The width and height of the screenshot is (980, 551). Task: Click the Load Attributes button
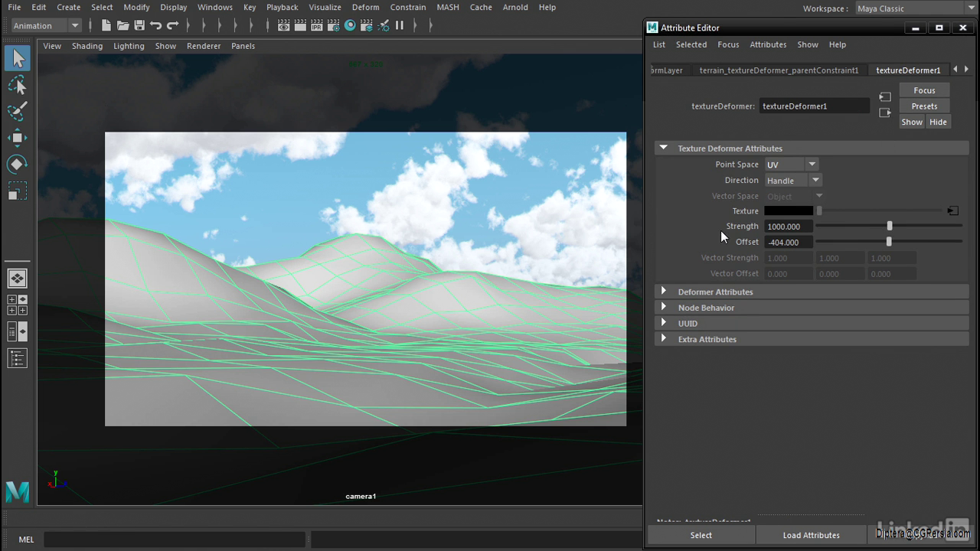point(811,535)
